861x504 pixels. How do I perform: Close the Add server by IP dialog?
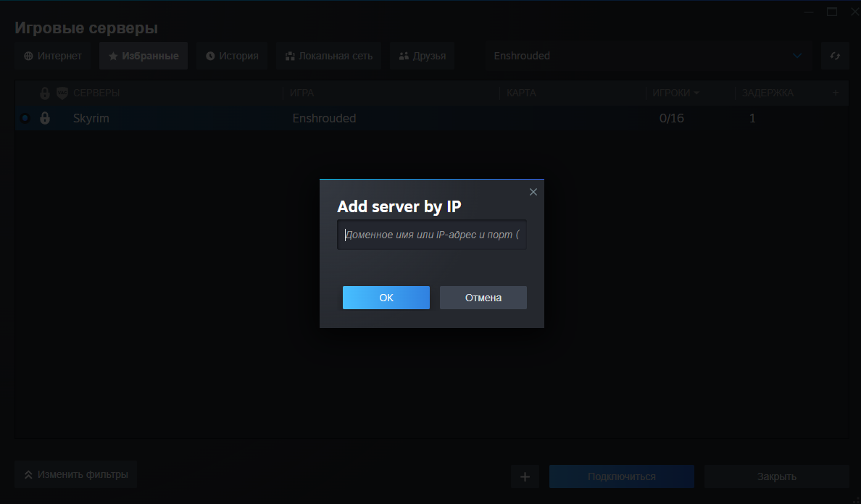coord(533,192)
